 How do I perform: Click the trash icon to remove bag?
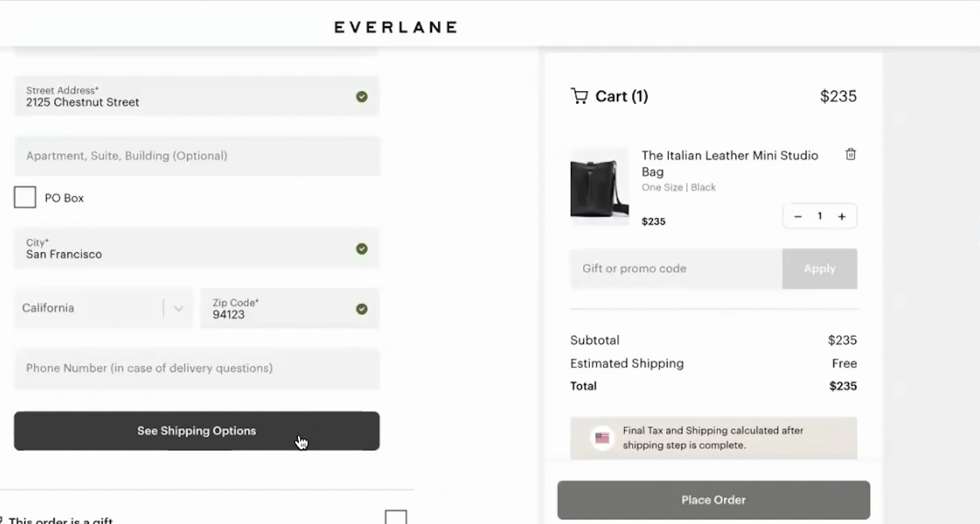pyautogui.click(x=850, y=154)
